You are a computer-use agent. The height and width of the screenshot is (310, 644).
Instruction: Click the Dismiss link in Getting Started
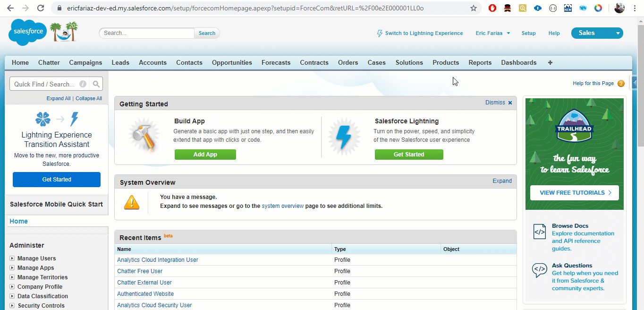pos(495,103)
